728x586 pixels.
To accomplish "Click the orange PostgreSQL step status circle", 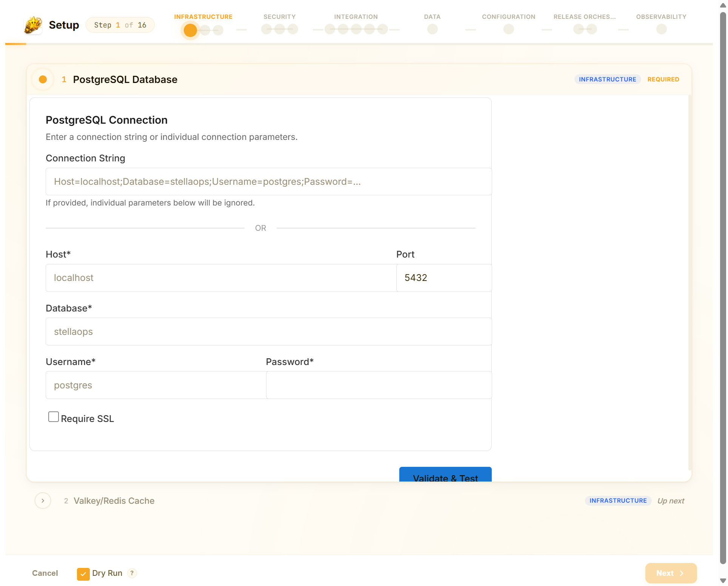I will [43, 79].
